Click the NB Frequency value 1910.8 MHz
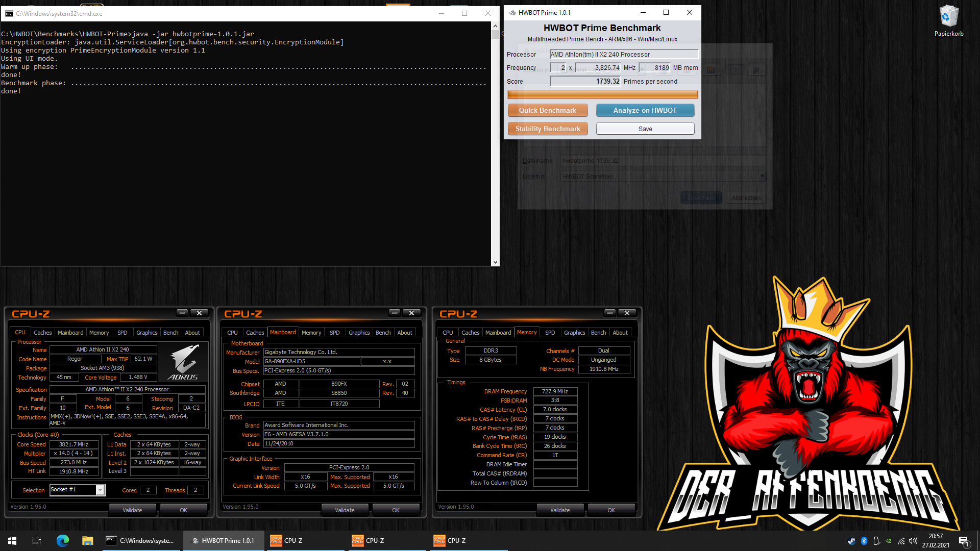The image size is (980, 551). pyautogui.click(x=604, y=369)
